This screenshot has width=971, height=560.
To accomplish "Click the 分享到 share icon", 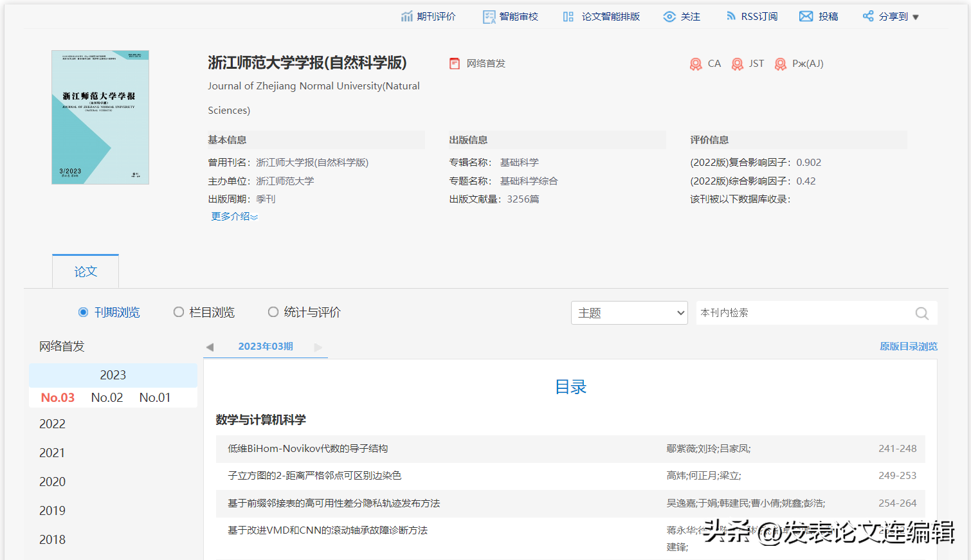I will (868, 16).
